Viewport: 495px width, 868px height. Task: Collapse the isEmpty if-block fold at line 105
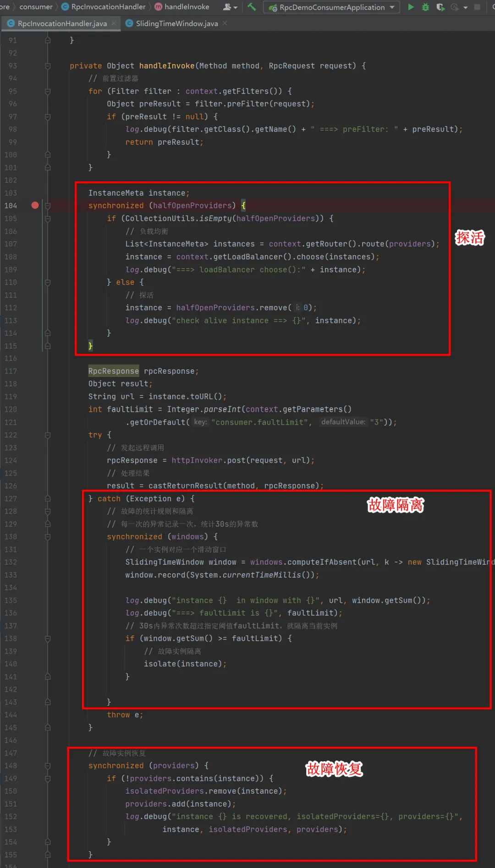coord(48,218)
